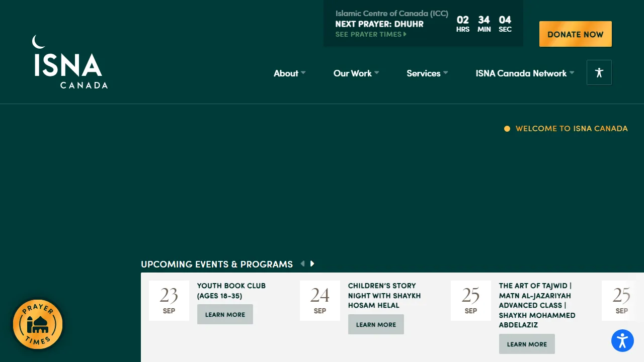Open the blue accessibility widget button
The height and width of the screenshot is (362, 644).
coord(622,340)
